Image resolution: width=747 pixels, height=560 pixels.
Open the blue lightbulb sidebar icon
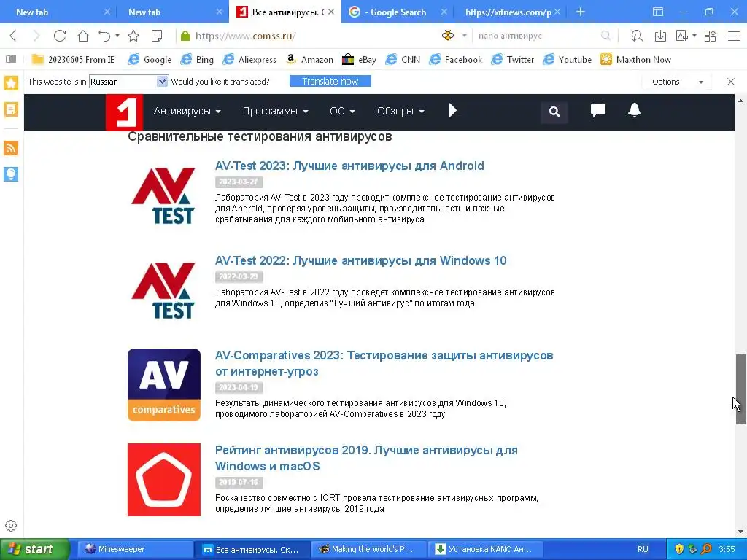pyautogui.click(x=11, y=174)
